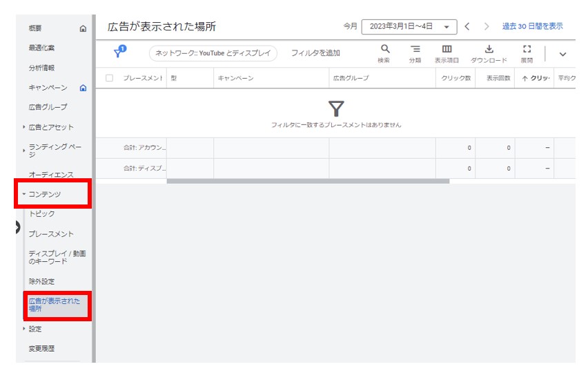Expand the ランディング ページ section
588x371 pixels.
pos(24,151)
